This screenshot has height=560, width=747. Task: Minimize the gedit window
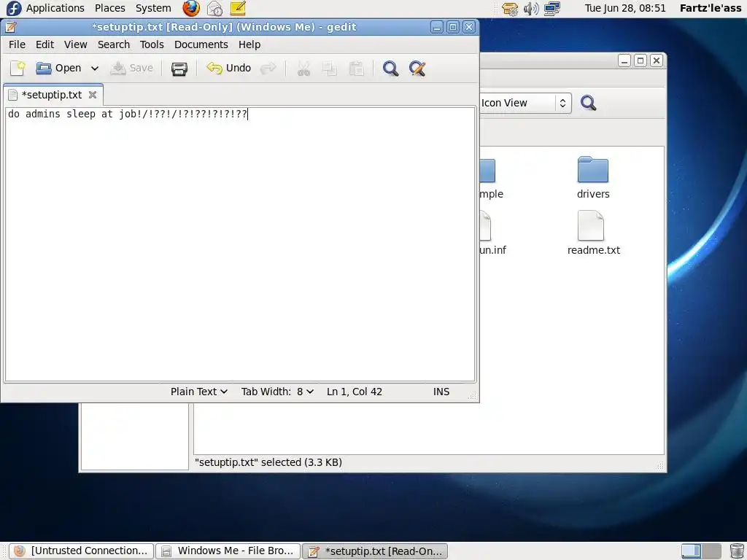pos(436,27)
